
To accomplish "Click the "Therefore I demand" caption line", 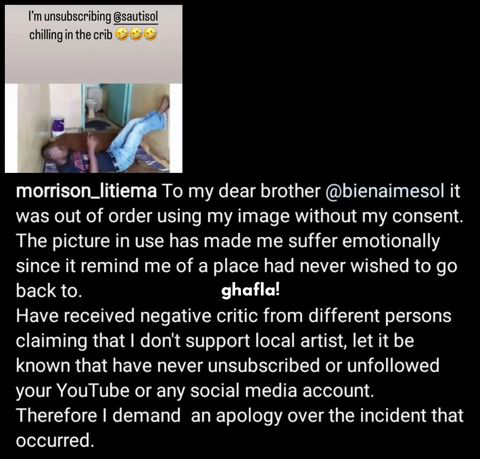I will click(98, 415).
